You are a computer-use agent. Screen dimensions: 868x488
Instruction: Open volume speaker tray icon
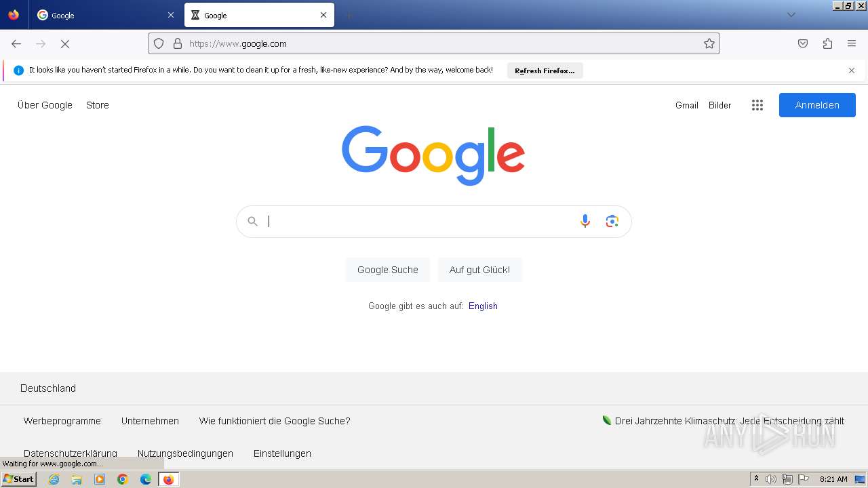coord(771,479)
